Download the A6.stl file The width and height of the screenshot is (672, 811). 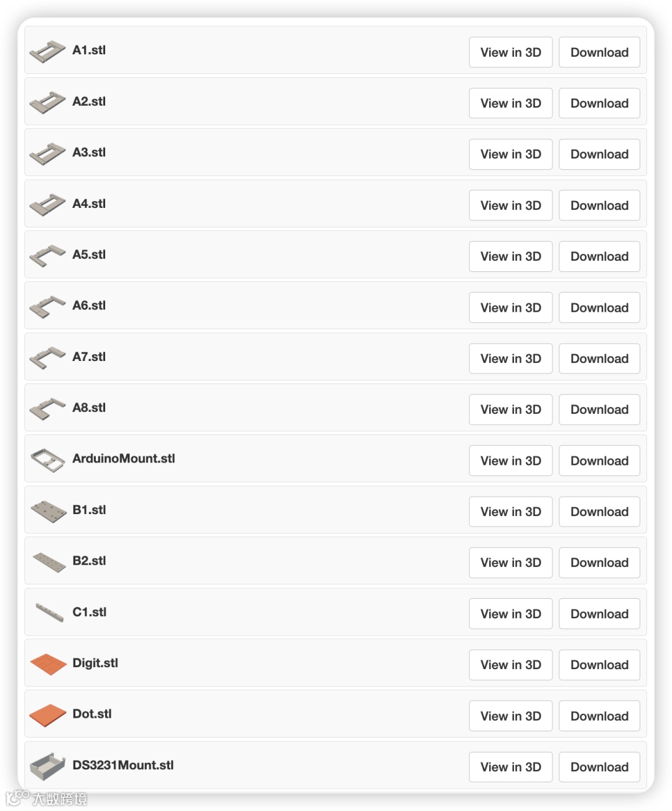pyautogui.click(x=599, y=307)
